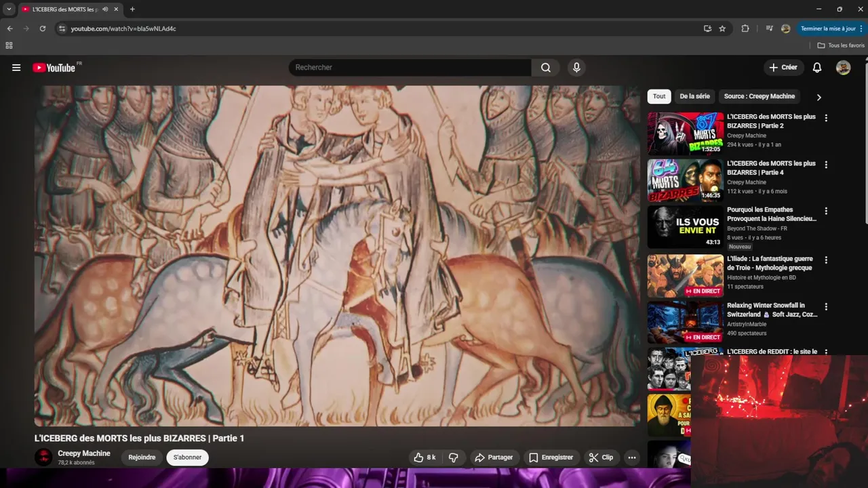This screenshot has height=488, width=868.
Task: Open options for L'Iliade video
Action: click(x=826, y=260)
